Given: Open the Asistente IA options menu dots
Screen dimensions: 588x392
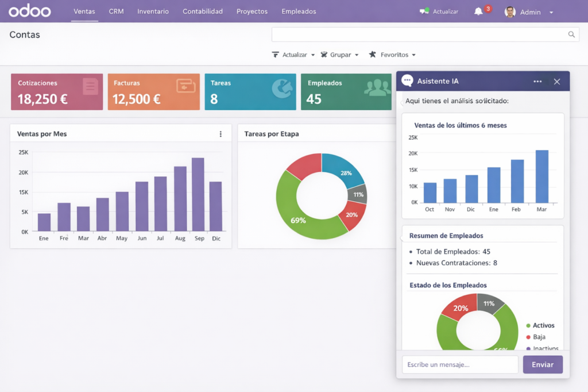Looking at the screenshot, I should click(x=537, y=81).
